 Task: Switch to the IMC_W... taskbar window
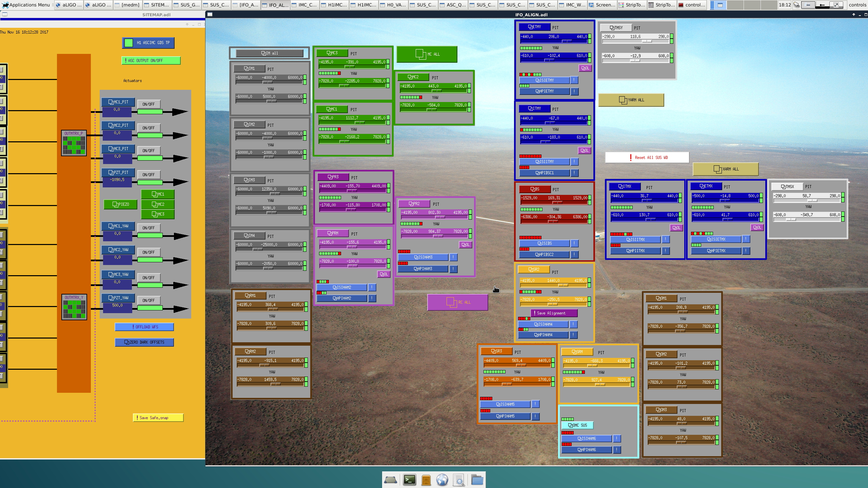point(572,5)
